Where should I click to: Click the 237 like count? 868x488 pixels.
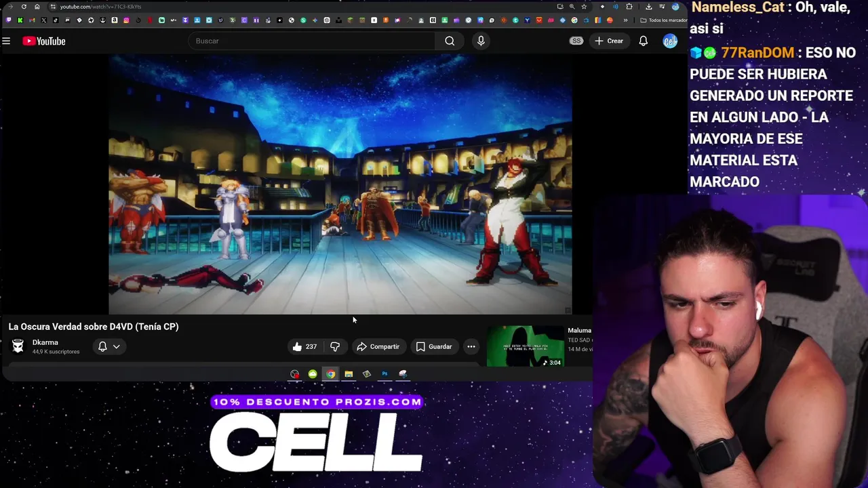pyautogui.click(x=311, y=346)
